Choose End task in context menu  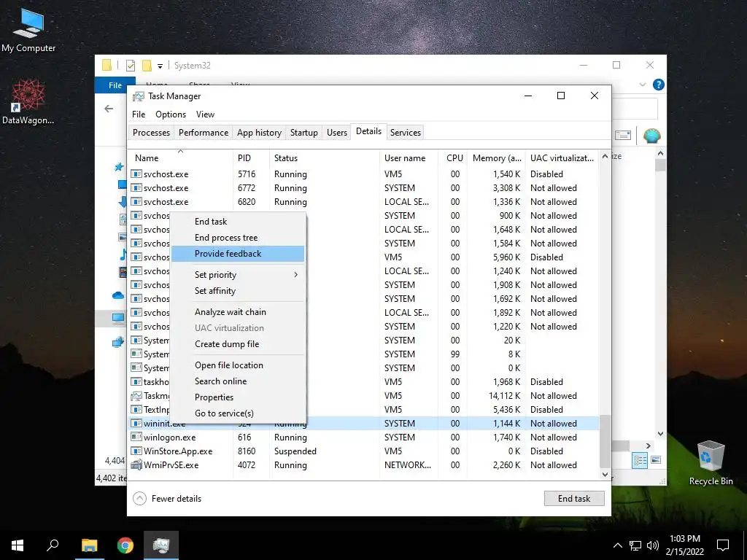click(x=237, y=222)
